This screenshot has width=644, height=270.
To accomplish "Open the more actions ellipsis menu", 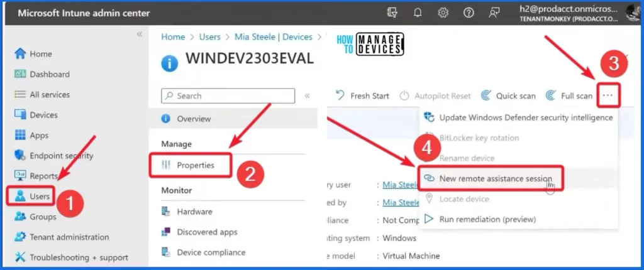I will coord(608,95).
